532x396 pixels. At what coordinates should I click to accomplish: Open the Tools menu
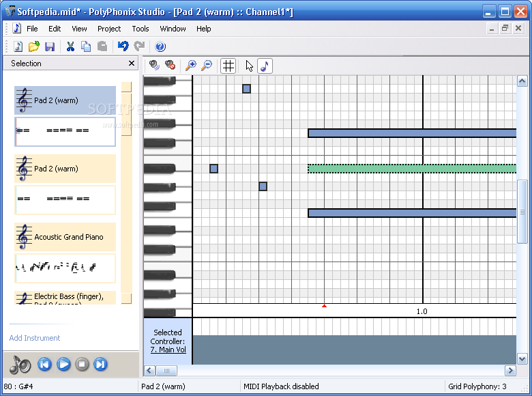tap(141, 29)
